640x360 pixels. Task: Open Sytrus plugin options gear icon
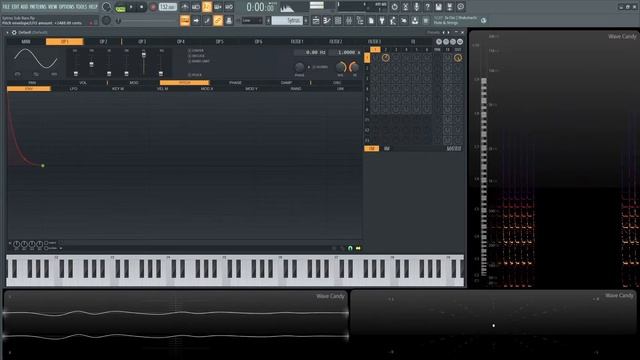coord(14,32)
